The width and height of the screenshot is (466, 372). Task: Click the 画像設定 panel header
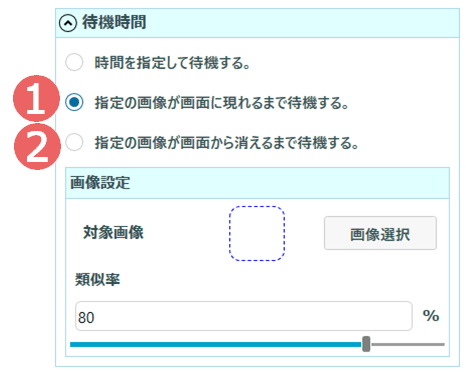(257, 183)
